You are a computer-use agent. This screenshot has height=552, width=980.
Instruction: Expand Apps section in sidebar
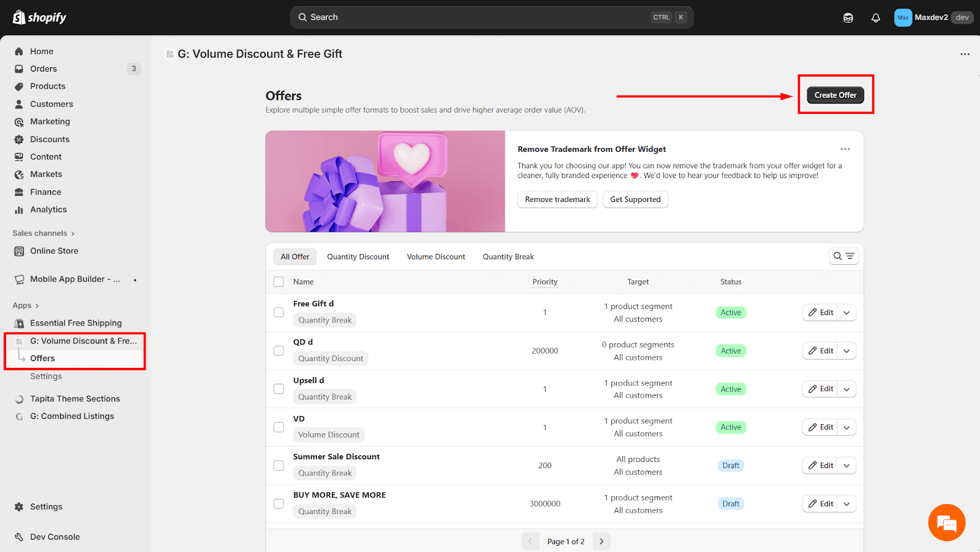[x=26, y=305]
